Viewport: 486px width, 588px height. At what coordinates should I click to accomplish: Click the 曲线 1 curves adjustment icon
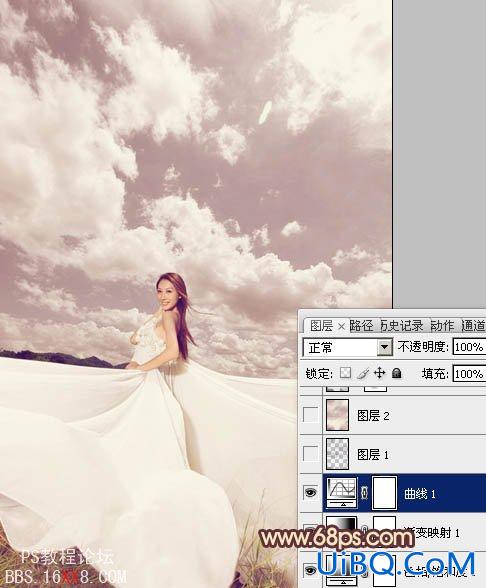(x=342, y=493)
